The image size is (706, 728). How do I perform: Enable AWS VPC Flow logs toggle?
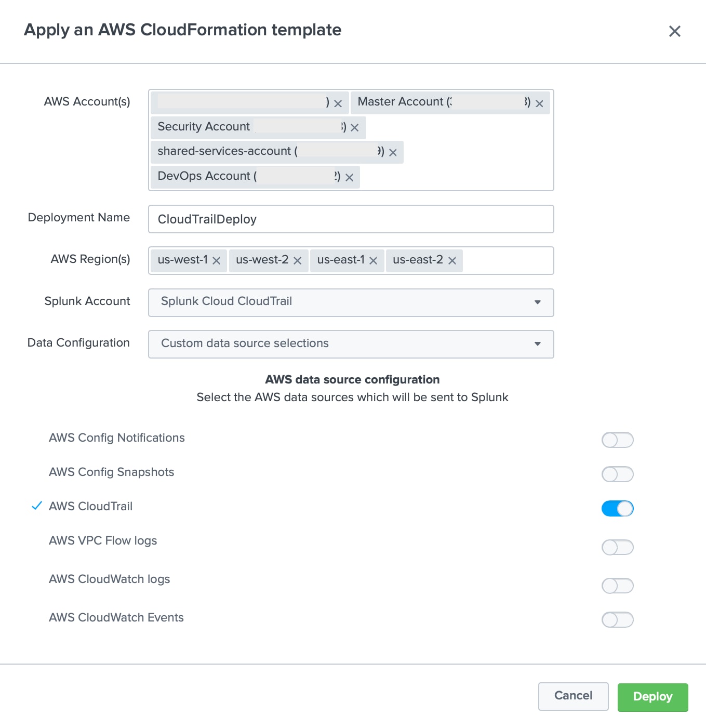(618, 547)
